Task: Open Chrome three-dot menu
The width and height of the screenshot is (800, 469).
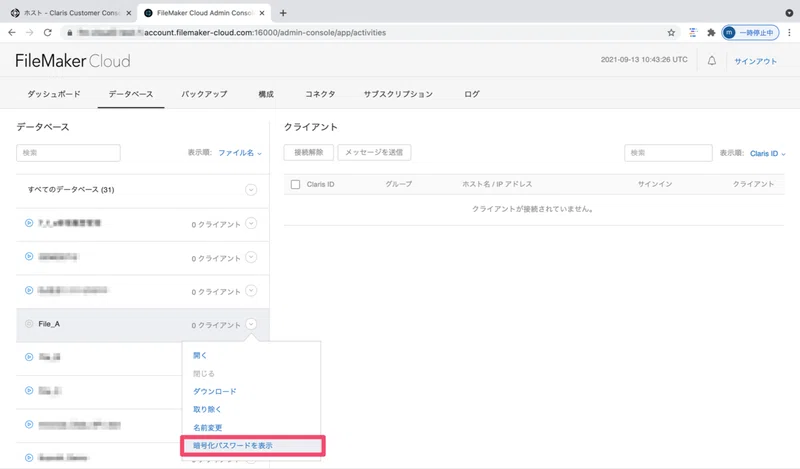Action: (x=789, y=33)
